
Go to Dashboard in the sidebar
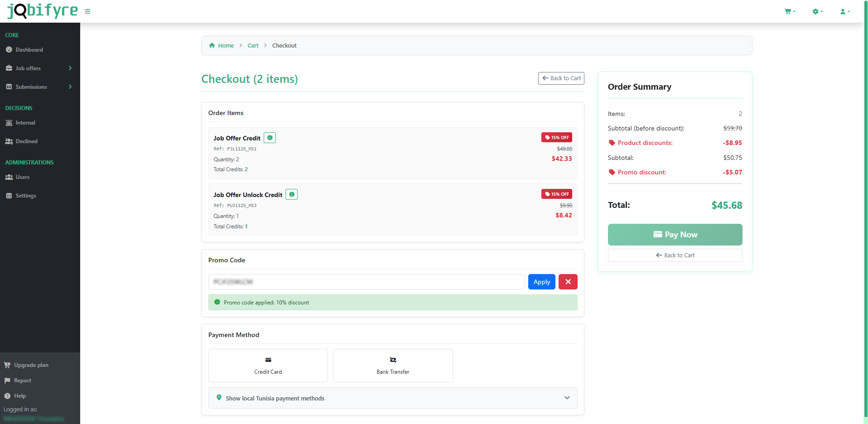pyautogui.click(x=29, y=50)
